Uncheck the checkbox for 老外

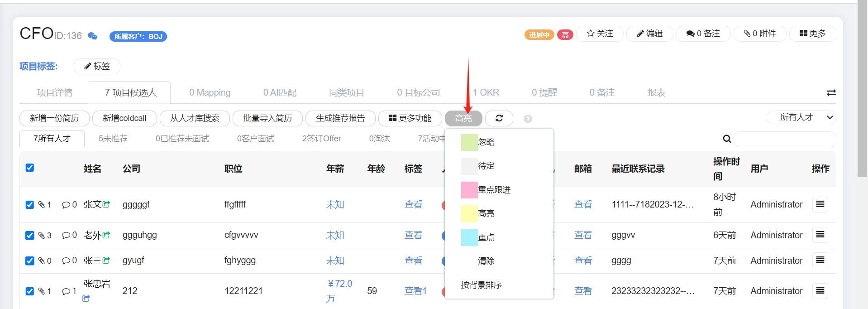pos(30,236)
